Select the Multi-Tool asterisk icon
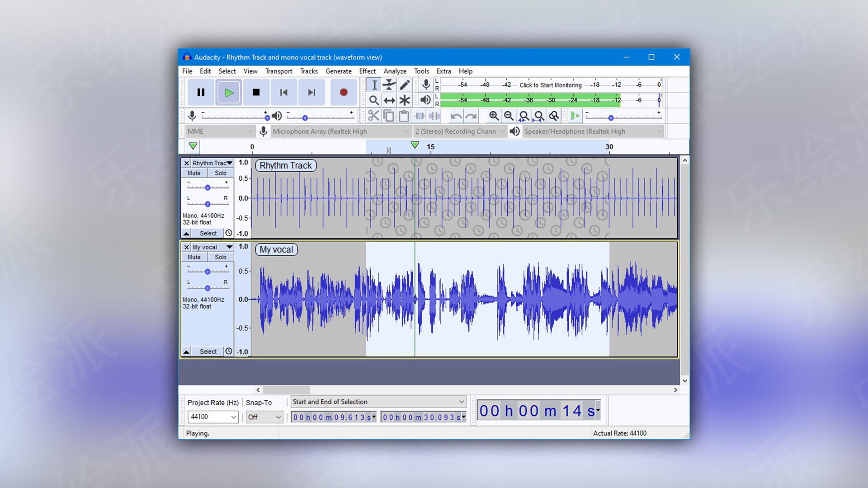The height and width of the screenshot is (488, 868). coord(405,100)
